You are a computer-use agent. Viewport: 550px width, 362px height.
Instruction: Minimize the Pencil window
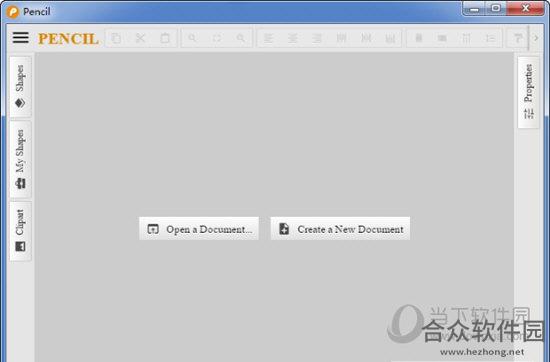(474, 8)
